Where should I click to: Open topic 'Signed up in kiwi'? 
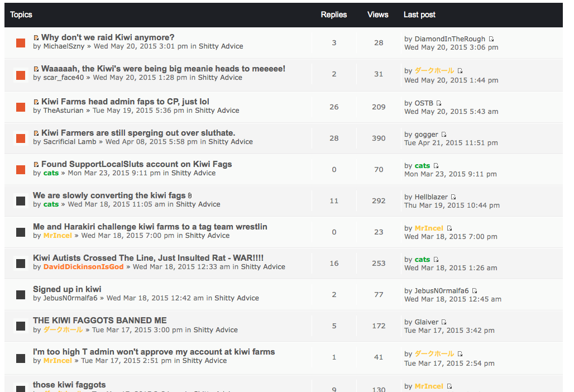pos(67,289)
